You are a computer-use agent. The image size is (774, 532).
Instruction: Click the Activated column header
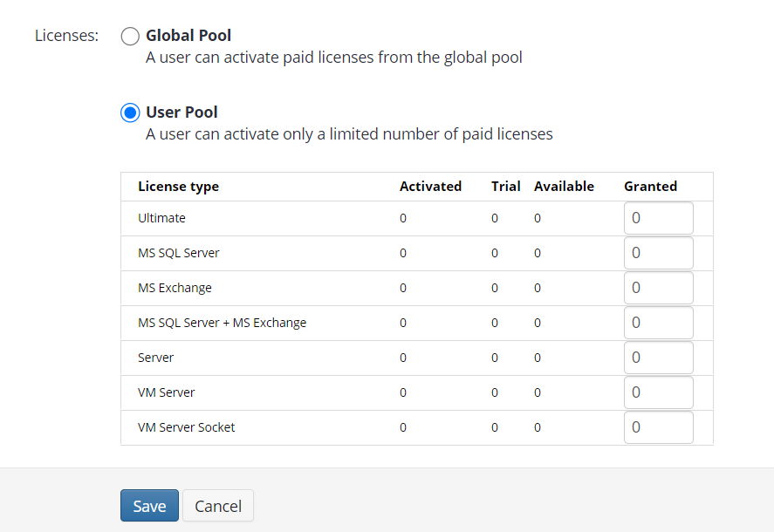(430, 186)
